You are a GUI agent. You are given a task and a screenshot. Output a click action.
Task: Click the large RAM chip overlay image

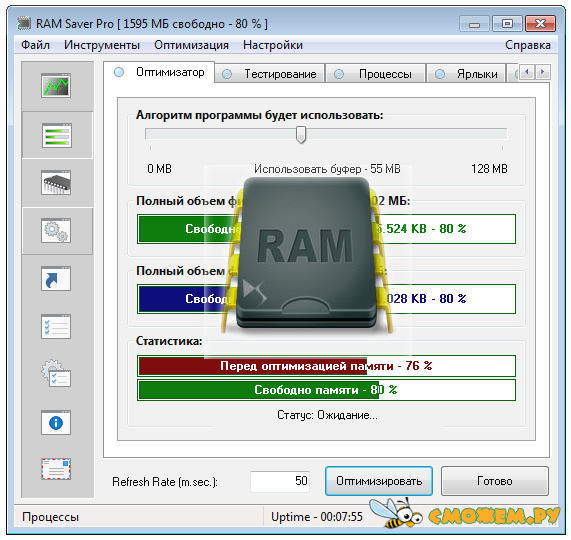click(307, 255)
